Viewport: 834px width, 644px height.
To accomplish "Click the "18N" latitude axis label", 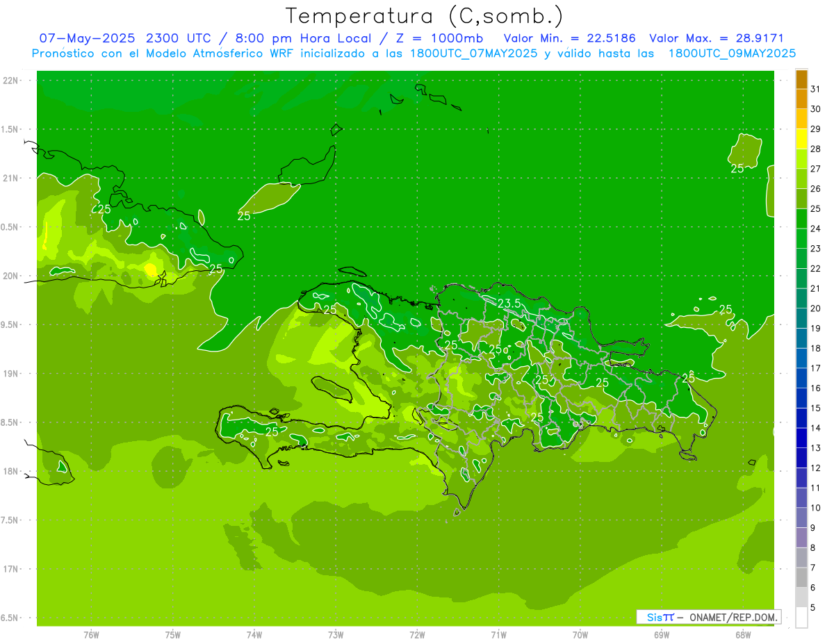I will click(10, 471).
